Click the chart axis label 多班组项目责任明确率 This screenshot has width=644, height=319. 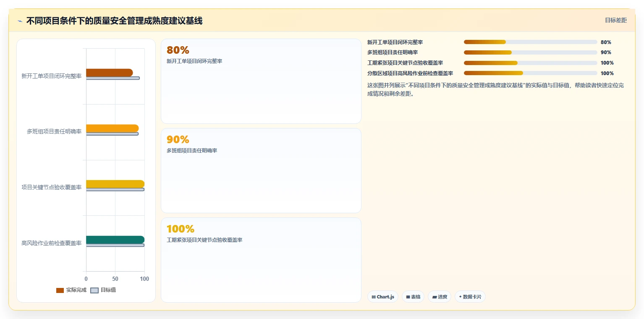point(54,132)
